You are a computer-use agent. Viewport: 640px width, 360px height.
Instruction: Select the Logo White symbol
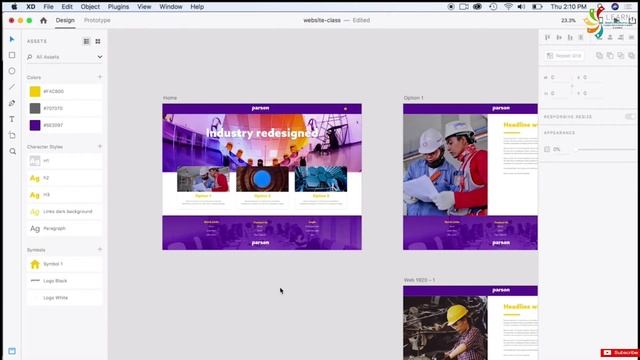64,298
